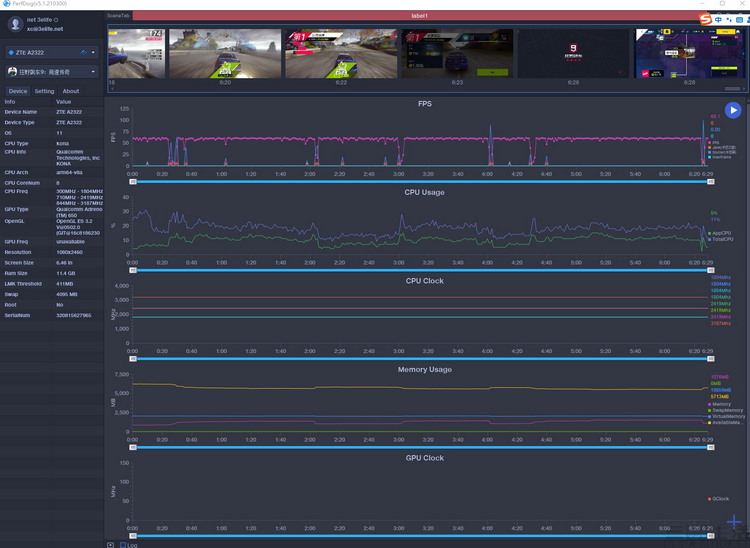Toggle the InterFrame legend entry
This screenshot has width=750, height=548.
(719, 157)
